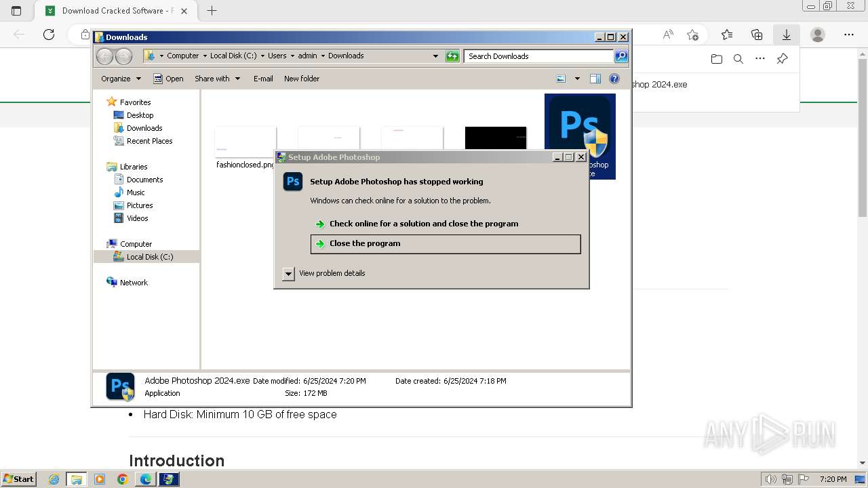Click Close the program
The height and width of the screenshot is (488, 868).
point(446,244)
